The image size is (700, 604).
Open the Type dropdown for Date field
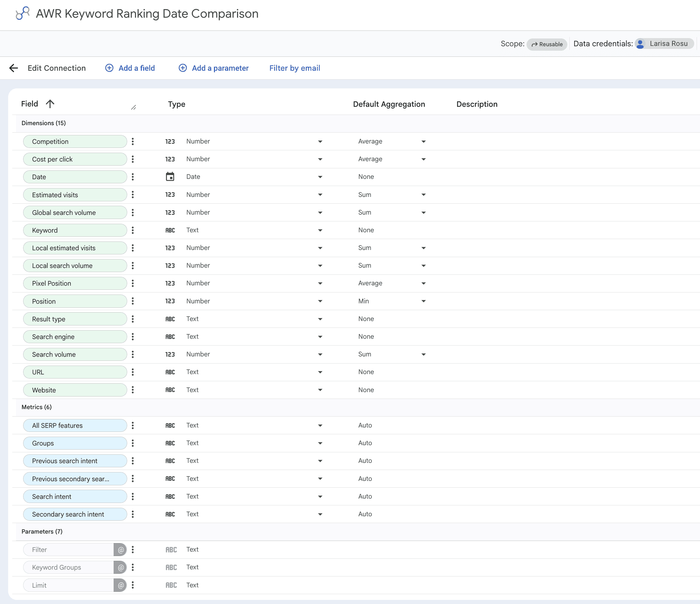coord(320,177)
